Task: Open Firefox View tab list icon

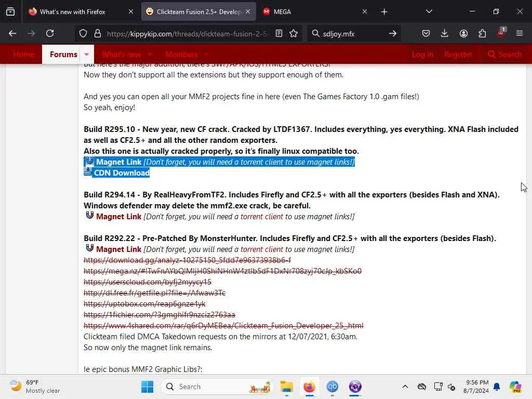Action: tap(10, 11)
